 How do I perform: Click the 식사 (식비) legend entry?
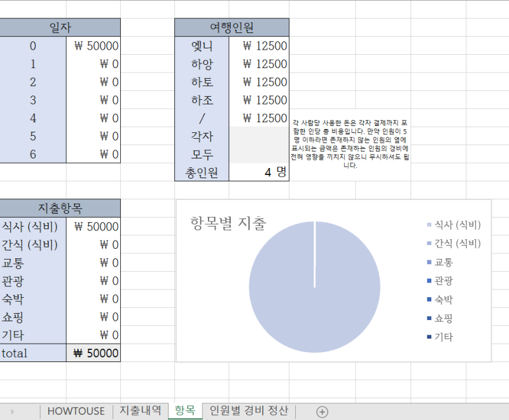454,225
